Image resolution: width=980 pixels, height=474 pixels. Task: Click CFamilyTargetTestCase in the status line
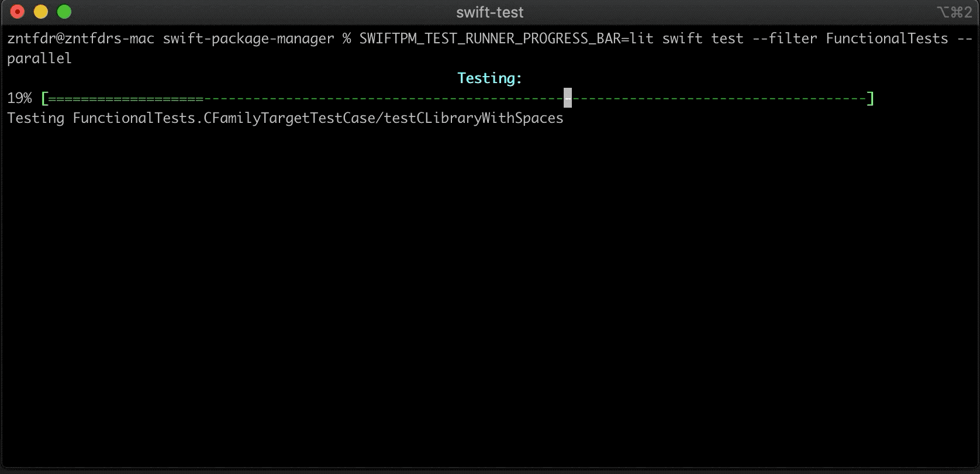289,118
